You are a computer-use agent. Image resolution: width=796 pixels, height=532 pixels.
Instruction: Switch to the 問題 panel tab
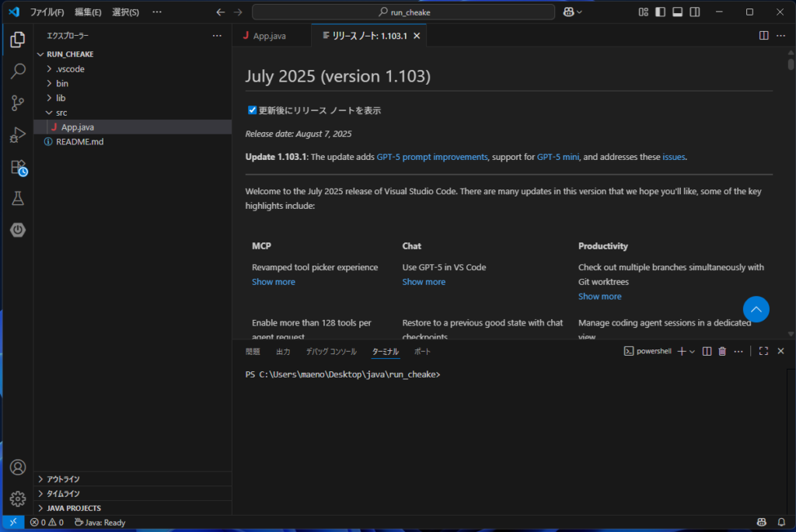click(x=253, y=352)
